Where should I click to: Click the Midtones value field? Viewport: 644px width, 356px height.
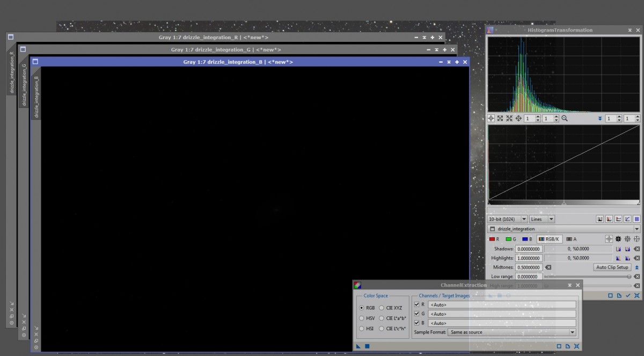[529, 267]
